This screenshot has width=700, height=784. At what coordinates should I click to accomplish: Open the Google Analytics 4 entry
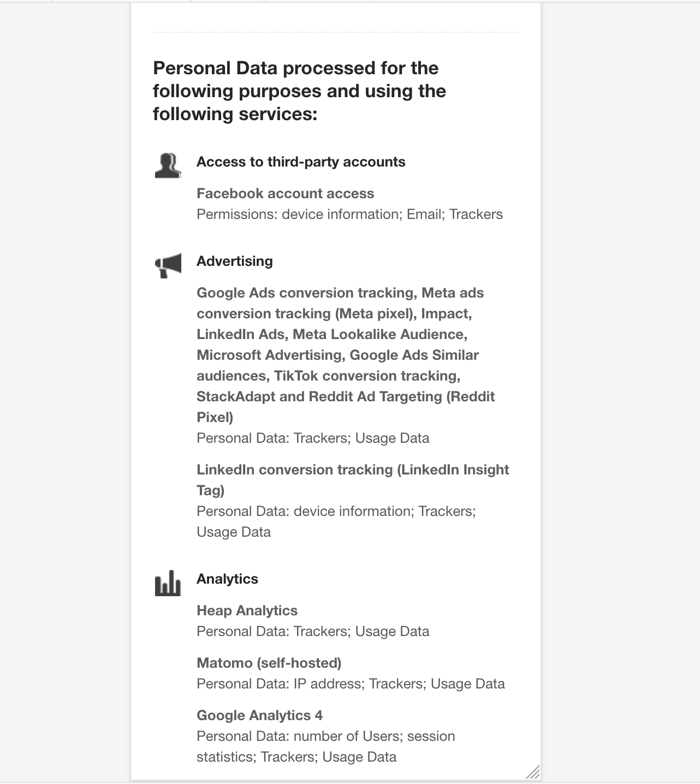tap(259, 716)
